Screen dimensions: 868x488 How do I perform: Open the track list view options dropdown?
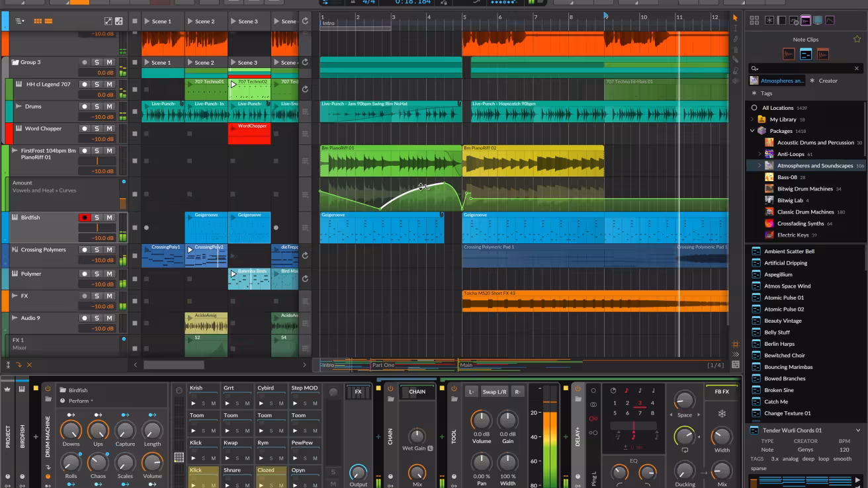tap(20, 21)
